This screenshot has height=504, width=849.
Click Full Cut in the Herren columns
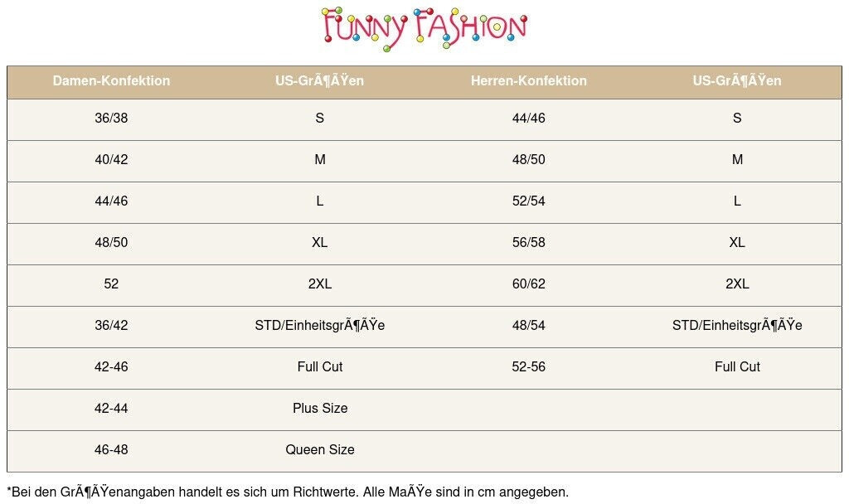(737, 367)
